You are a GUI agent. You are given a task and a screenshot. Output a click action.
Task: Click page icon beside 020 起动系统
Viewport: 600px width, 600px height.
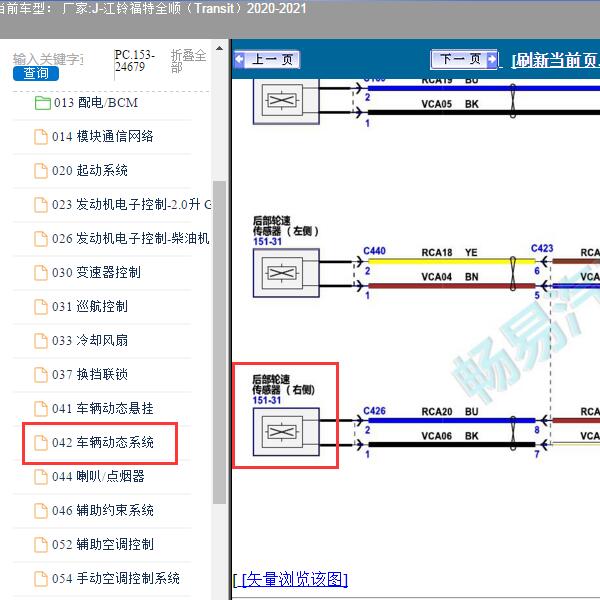(x=41, y=171)
